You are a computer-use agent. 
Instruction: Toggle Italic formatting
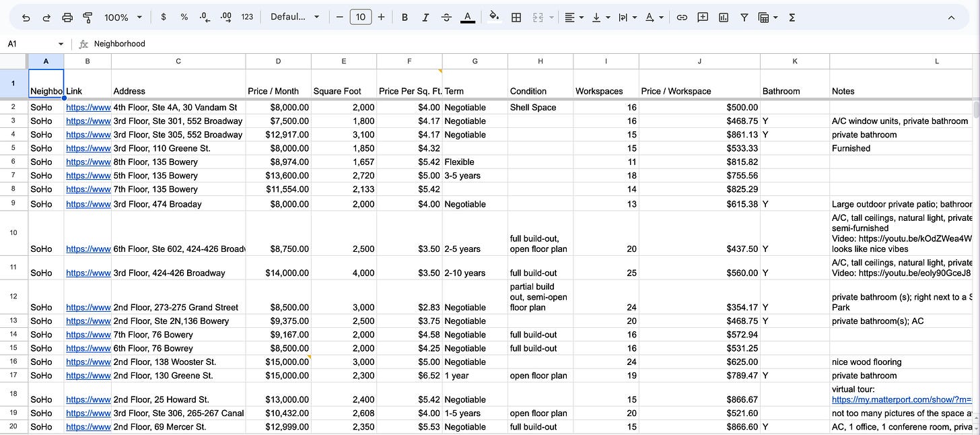pyautogui.click(x=425, y=18)
